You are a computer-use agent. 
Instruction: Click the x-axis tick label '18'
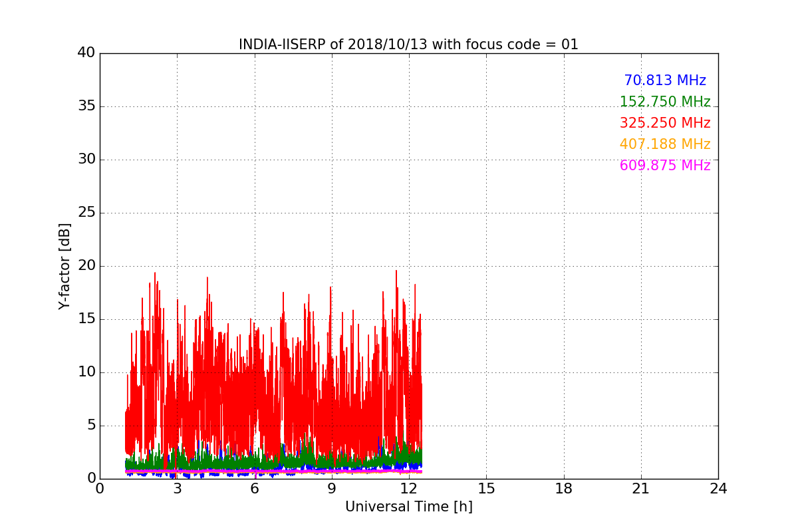pyautogui.click(x=564, y=489)
